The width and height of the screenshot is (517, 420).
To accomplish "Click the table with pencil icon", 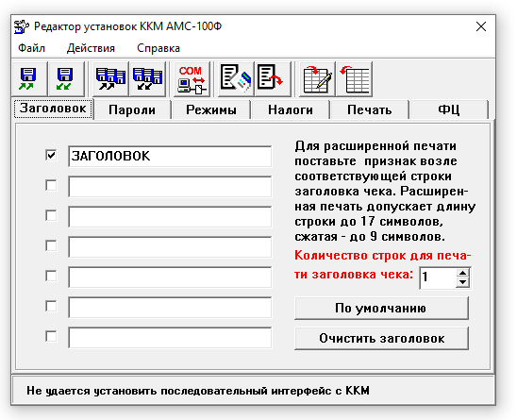I will pos(317,79).
